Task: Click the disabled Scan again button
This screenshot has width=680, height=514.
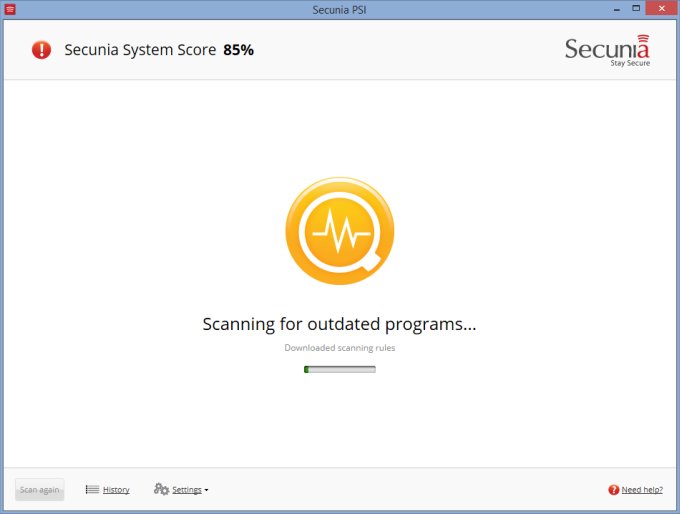Action: (39, 490)
